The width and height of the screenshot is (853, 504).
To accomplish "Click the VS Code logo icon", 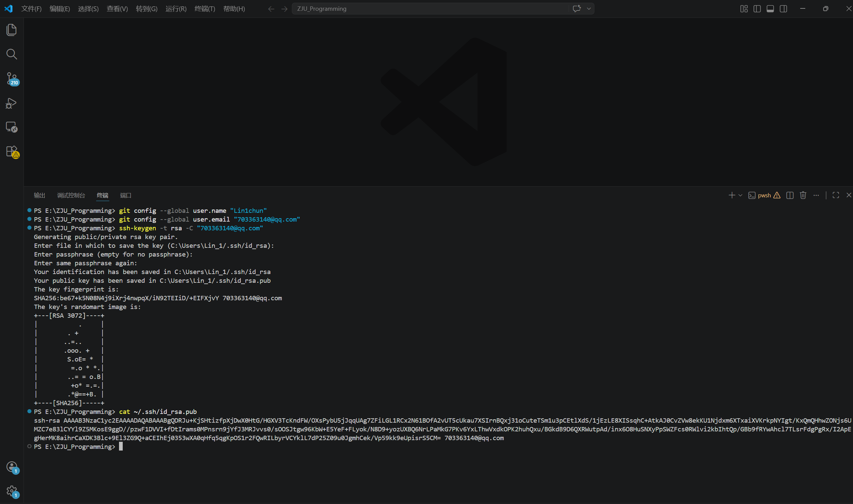I will pos(8,8).
